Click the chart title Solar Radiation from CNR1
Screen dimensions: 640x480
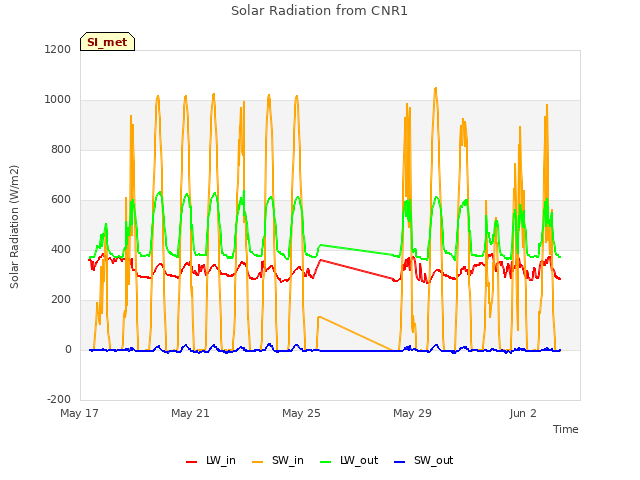319,11
